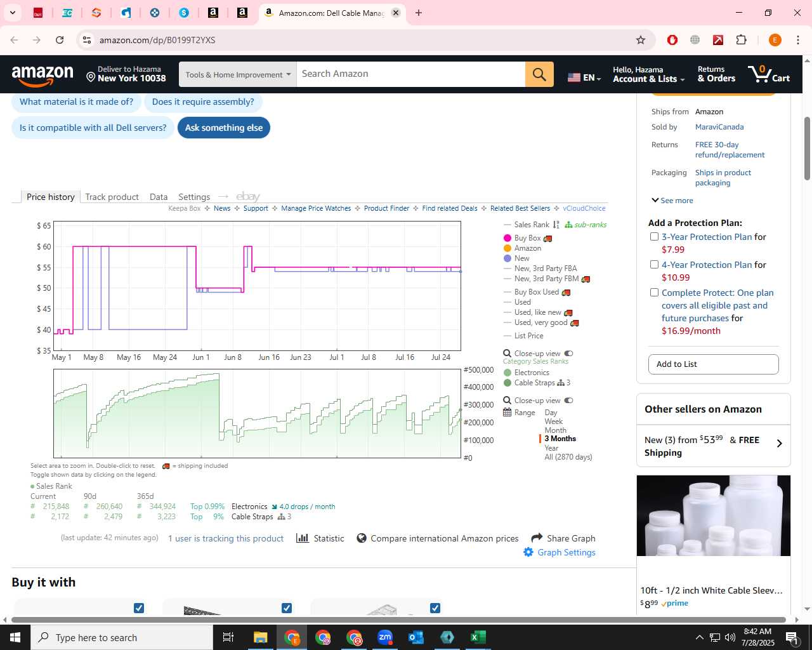Open the browser Extensions puzzle icon
812x650 pixels.
[741, 40]
